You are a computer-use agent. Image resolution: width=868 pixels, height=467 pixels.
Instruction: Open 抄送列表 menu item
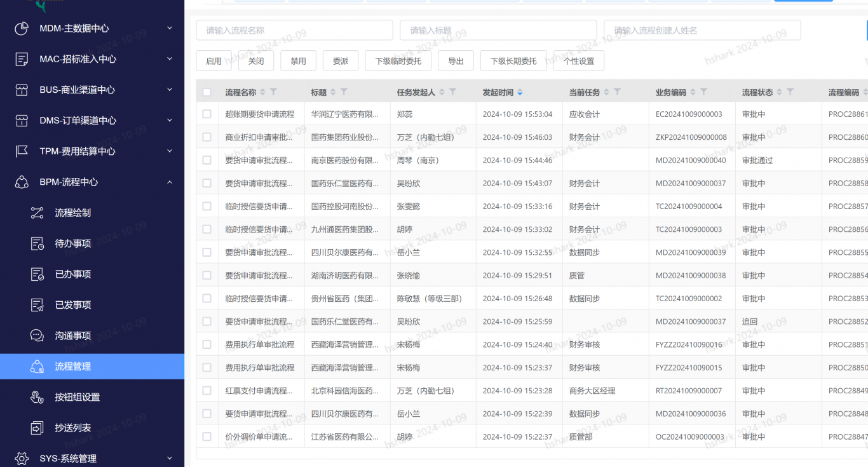[92, 428]
